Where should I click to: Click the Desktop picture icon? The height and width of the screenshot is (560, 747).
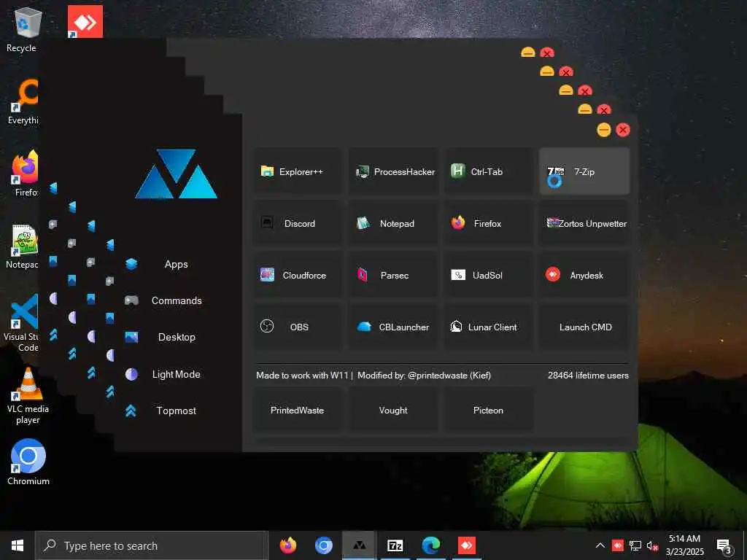pyautogui.click(x=131, y=337)
